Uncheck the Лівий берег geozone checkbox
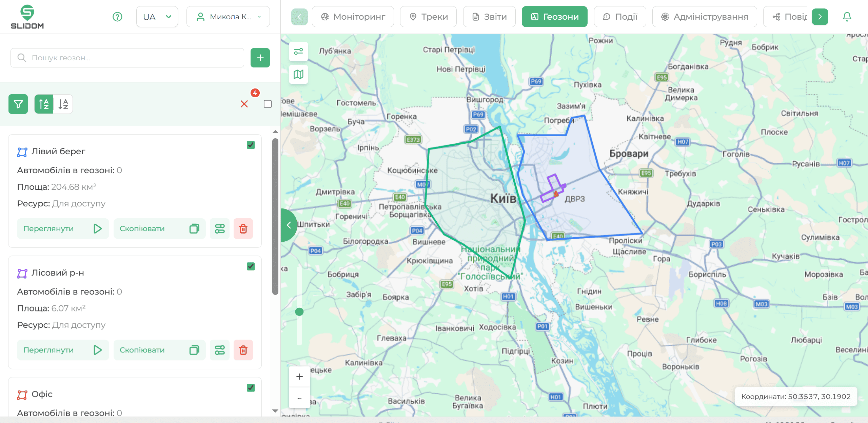The width and height of the screenshot is (868, 423). [x=251, y=145]
